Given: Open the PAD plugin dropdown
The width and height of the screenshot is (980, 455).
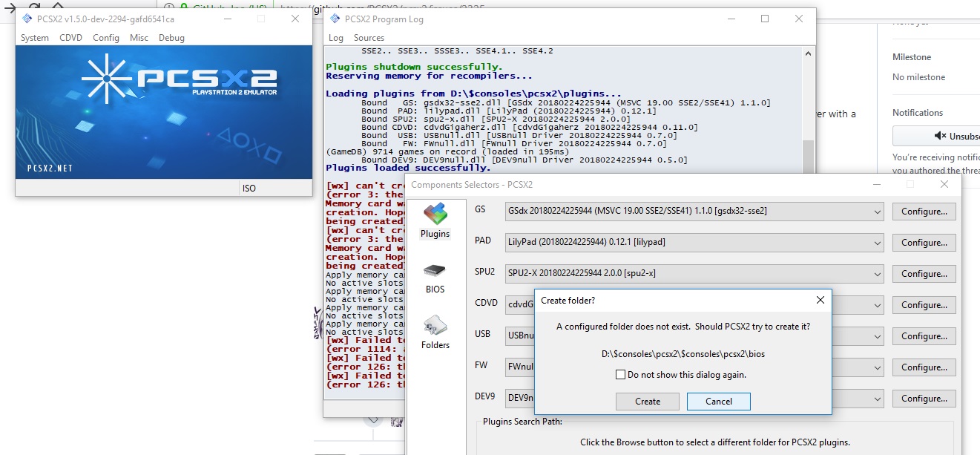Looking at the screenshot, I should (x=878, y=242).
